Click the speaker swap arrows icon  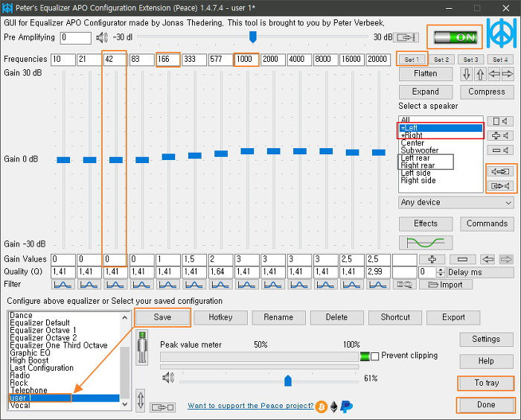[500, 171]
